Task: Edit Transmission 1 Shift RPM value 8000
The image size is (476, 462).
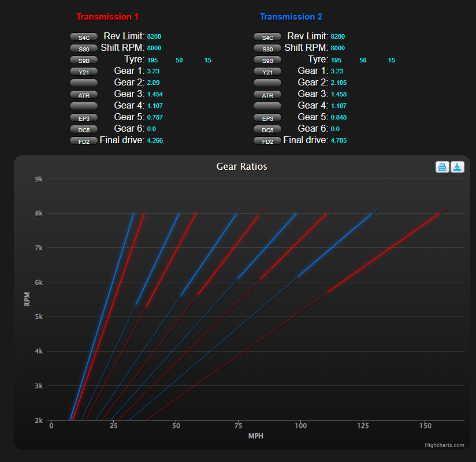Action: [x=154, y=48]
